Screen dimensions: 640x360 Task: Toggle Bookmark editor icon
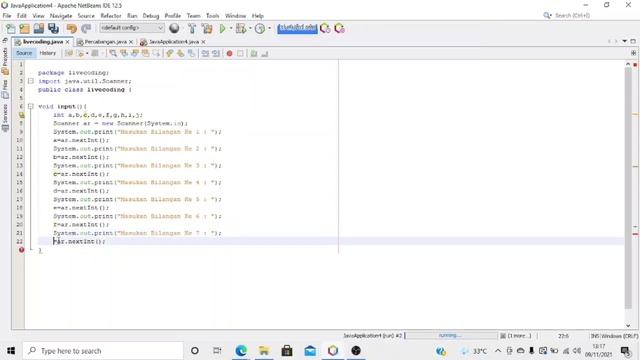(191, 53)
